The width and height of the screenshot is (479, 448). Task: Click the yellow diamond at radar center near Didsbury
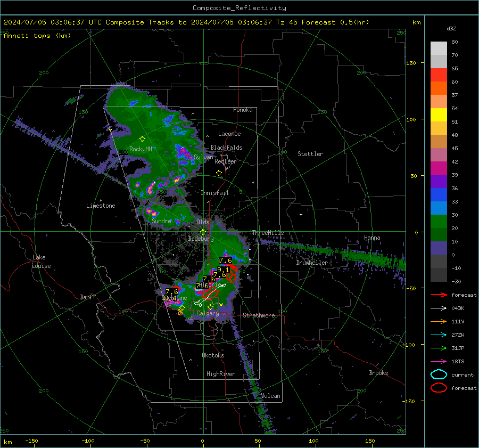coord(203,232)
